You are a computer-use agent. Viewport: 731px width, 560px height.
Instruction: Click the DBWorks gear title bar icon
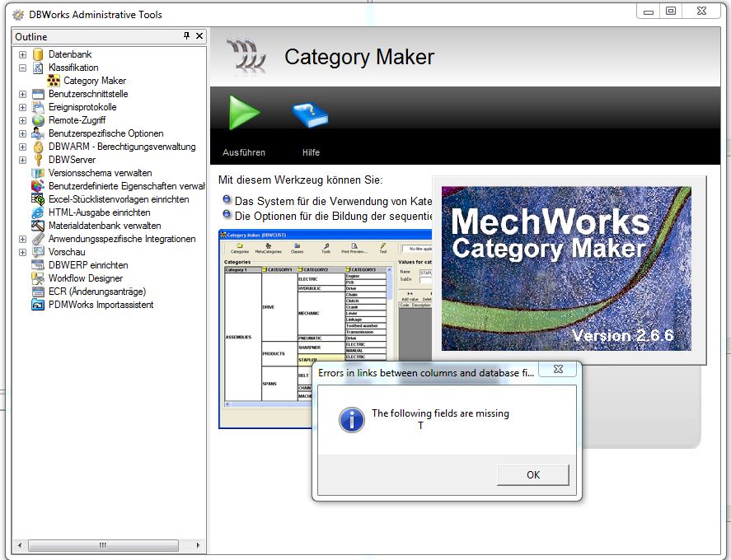click(18, 15)
